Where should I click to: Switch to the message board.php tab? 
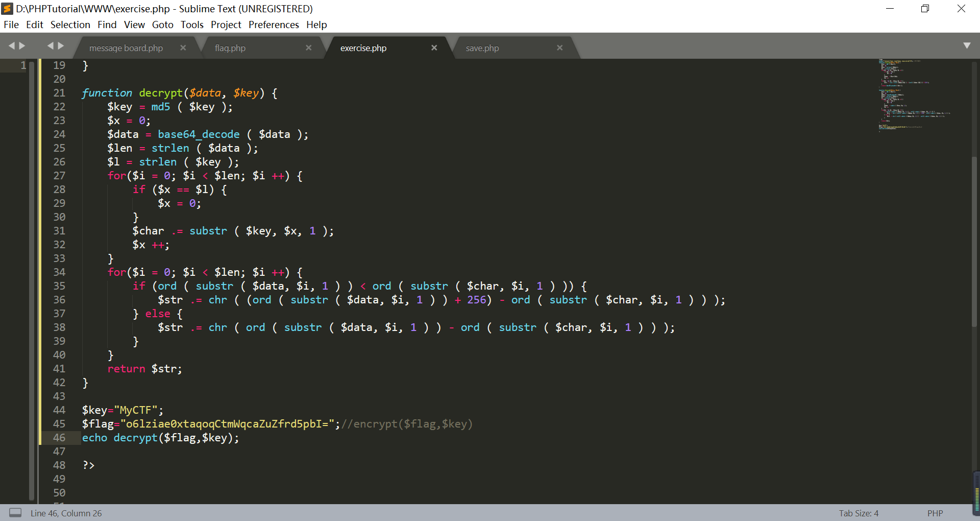coord(126,48)
